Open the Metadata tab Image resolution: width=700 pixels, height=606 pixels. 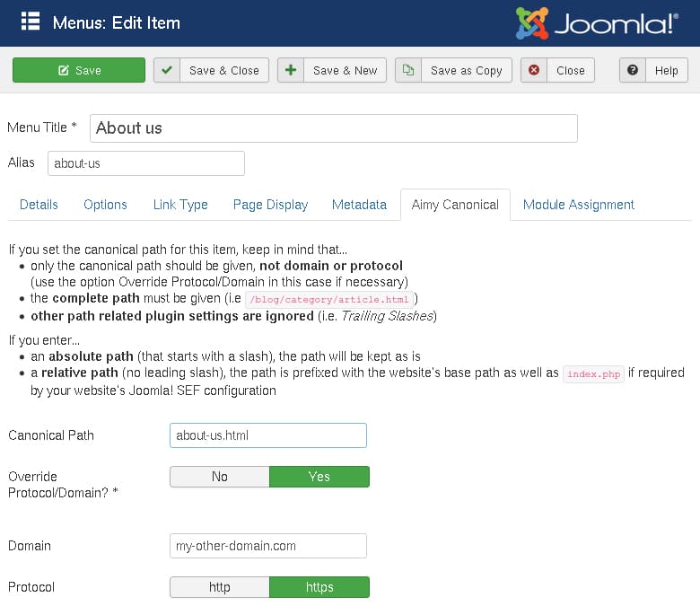click(359, 205)
